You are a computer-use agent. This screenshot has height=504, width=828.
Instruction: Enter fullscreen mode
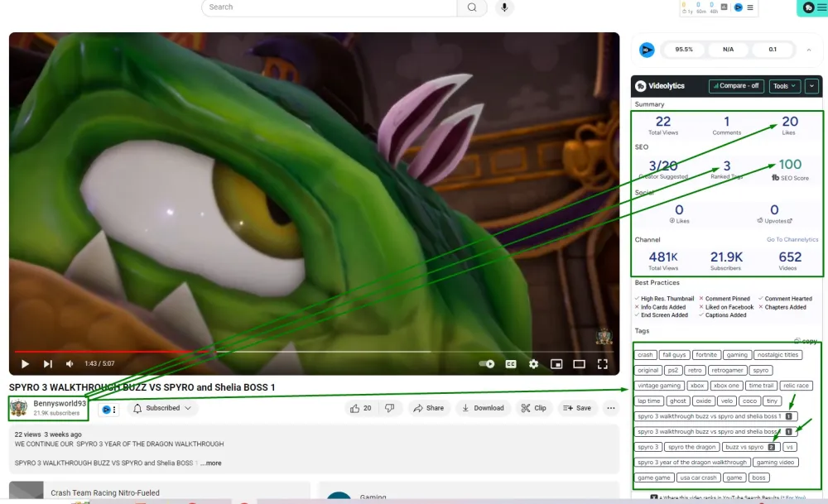[603, 363]
